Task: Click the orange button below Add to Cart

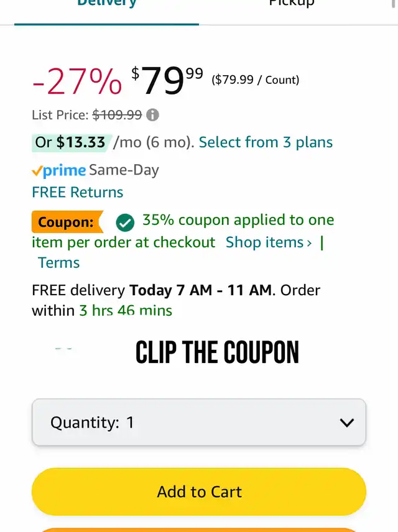Action: tap(198, 529)
